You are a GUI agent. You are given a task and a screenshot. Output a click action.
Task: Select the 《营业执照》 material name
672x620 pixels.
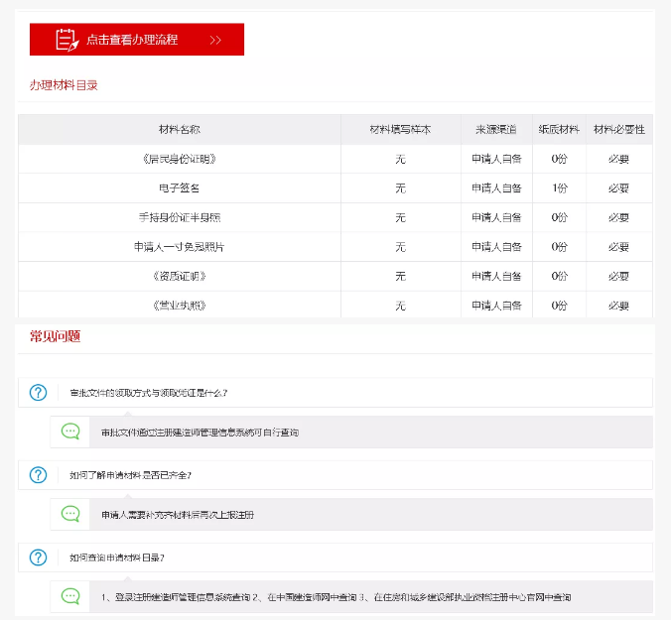[179, 306]
